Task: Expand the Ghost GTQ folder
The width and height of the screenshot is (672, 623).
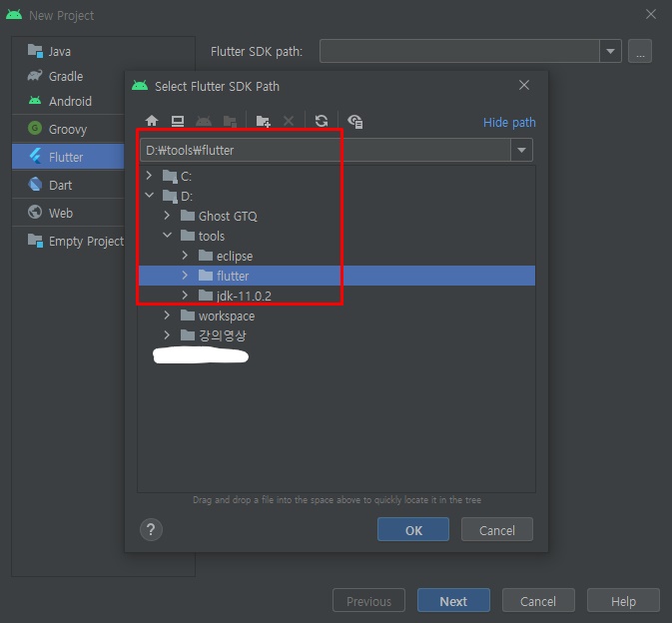Action: (167, 215)
